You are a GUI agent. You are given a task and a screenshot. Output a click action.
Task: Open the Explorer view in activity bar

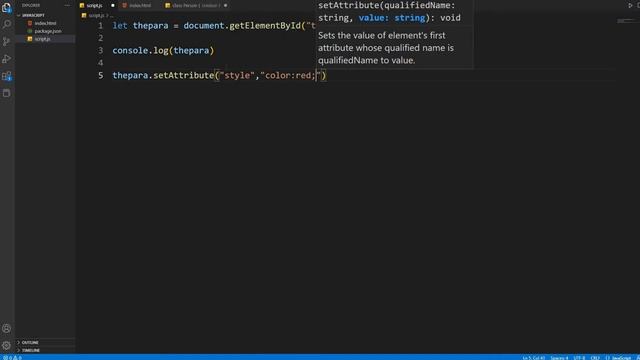pos(7,7)
